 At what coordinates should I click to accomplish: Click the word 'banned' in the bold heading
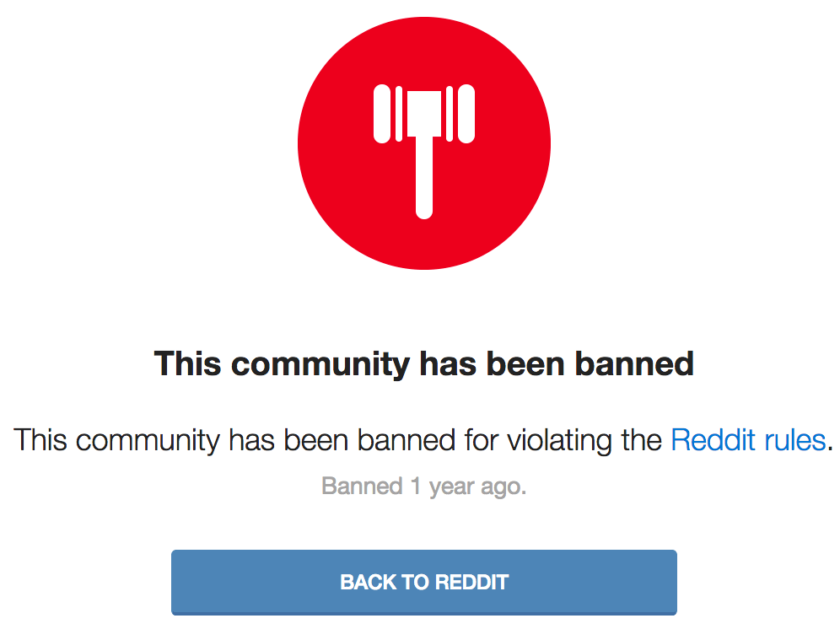(x=634, y=363)
